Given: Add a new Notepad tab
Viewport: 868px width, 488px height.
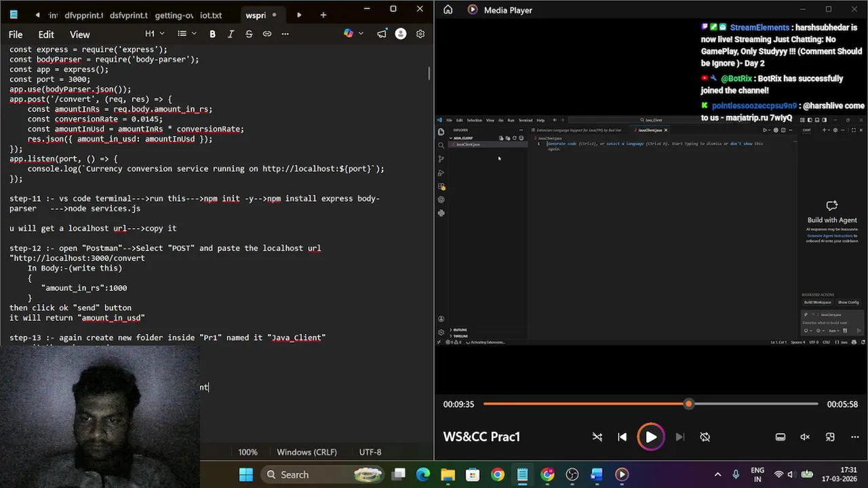Looking at the screenshot, I should pos(323,15).
